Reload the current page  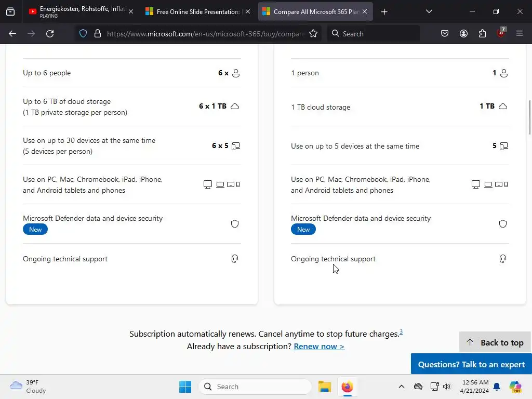coord(50,34)
